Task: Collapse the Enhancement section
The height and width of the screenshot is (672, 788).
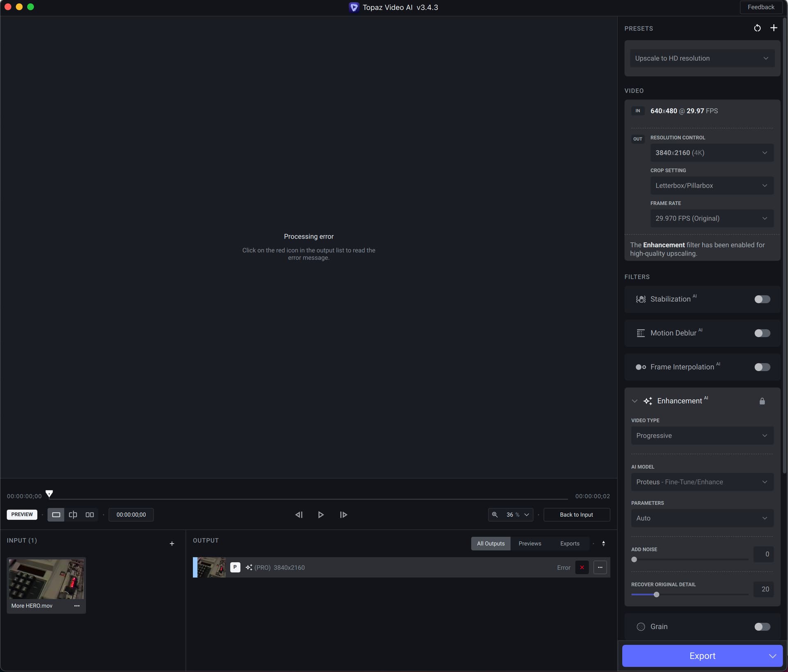Action: pyautogui.click(x=634, y=401)
